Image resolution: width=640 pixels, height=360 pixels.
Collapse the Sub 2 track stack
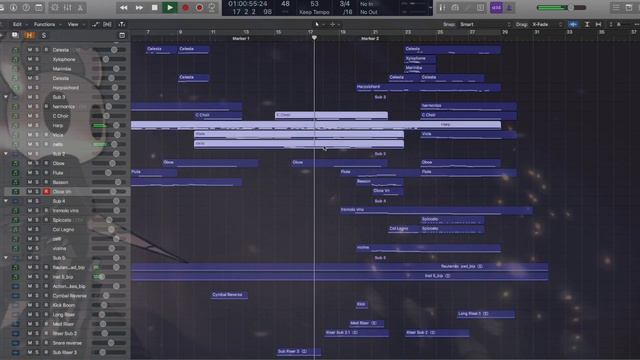coord(6,154)
